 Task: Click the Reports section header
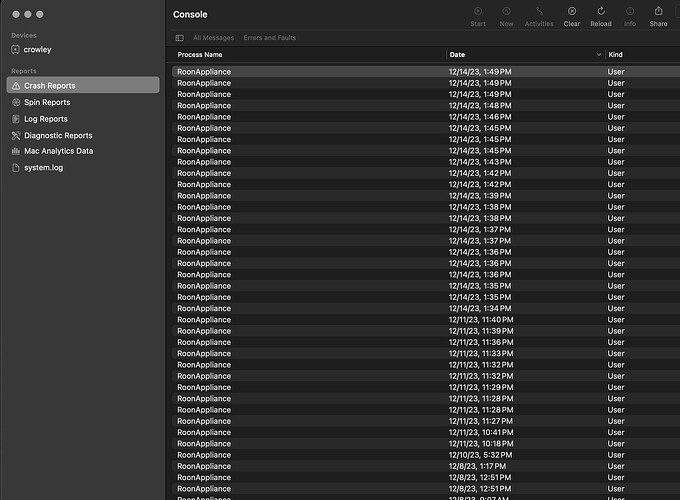coord(24,71)
